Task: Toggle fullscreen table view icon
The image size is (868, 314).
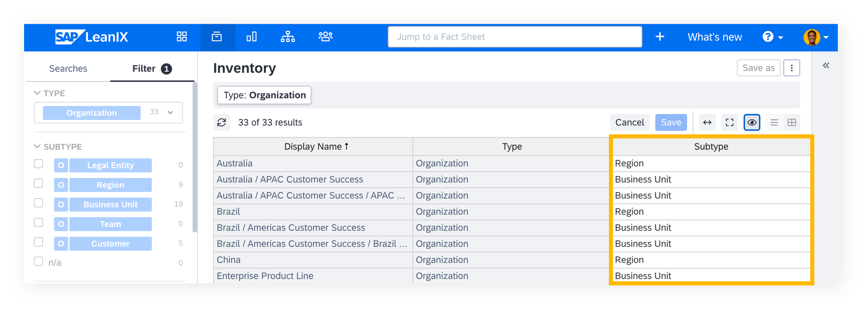Action: (730, 122)
